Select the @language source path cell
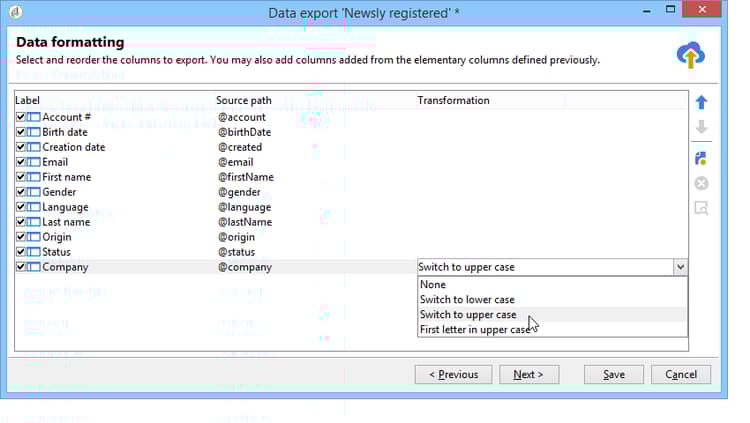The width and height of the screenshot is (750, 423). pos(244,207)
